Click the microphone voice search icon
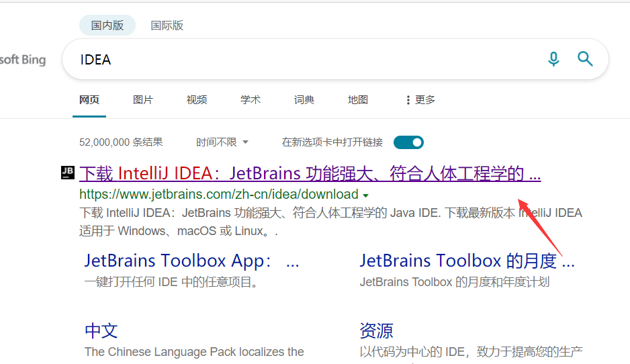This screenshot has height=364, width=630. 553,59
